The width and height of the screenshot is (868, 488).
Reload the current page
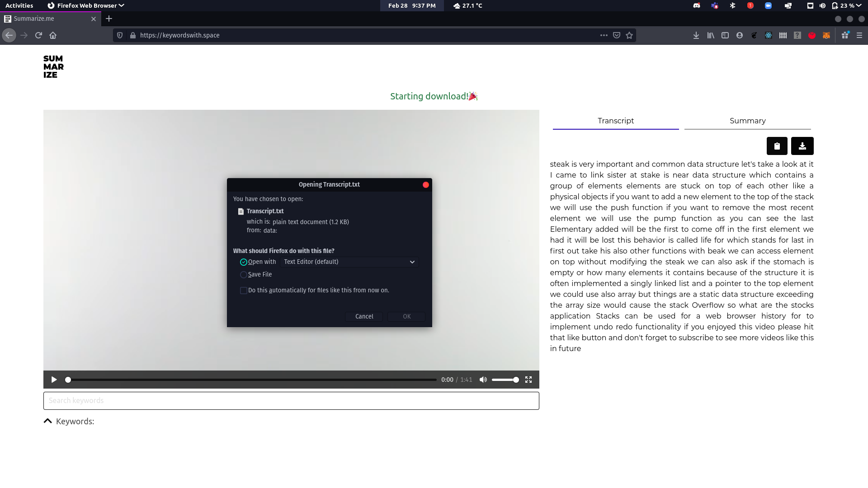pos(38,35)
